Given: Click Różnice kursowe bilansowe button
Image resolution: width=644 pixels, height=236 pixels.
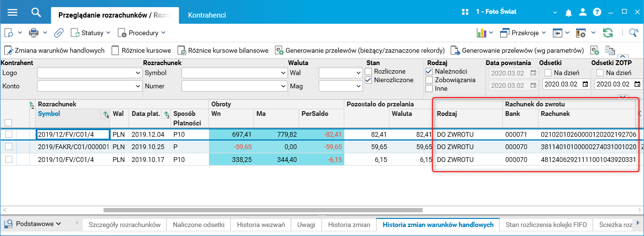Looking at the screenshot, I should pyautogui.click(x=223, y=50).
